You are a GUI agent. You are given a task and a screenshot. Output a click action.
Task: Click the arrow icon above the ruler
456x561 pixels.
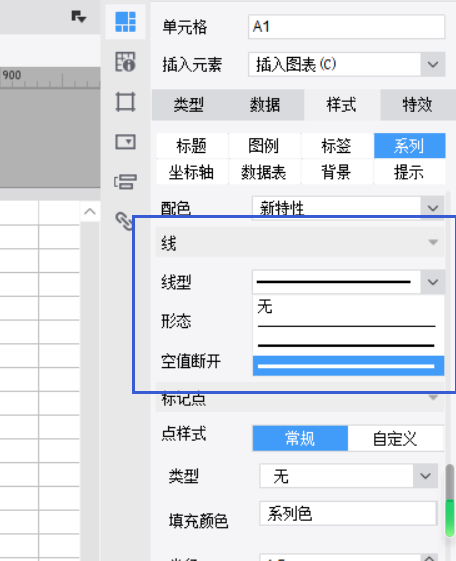click(78, 16)
